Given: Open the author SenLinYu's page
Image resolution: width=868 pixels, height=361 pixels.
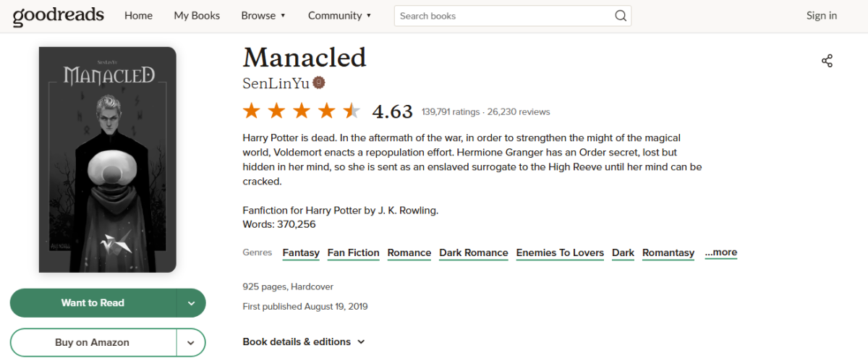Looking at the screenshot, I should [276, 83].
